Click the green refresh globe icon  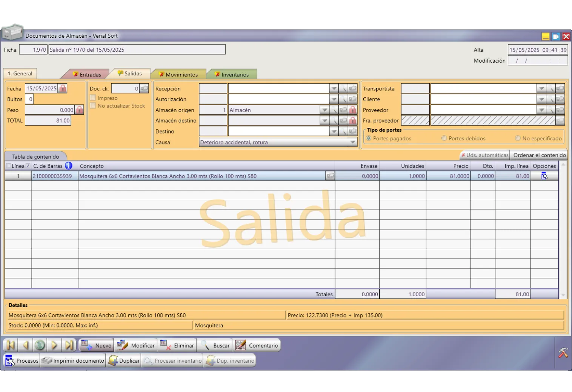40,345
